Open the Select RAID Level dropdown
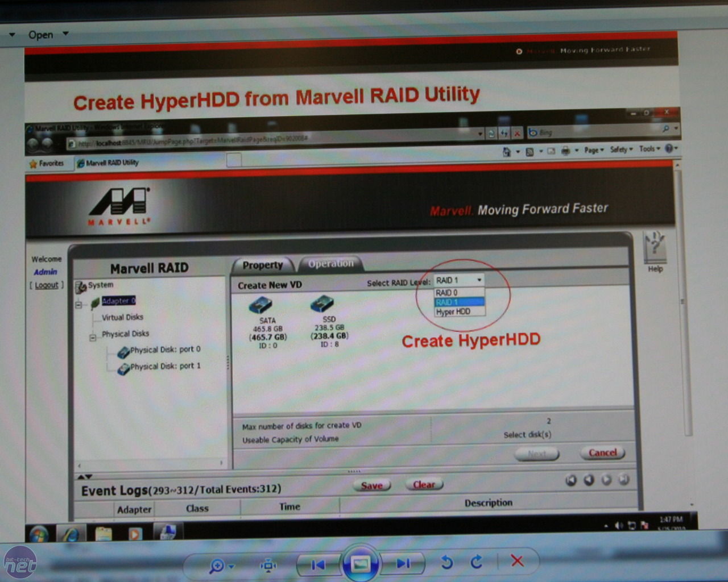This screenshot has width=728, height=582. 459,280
